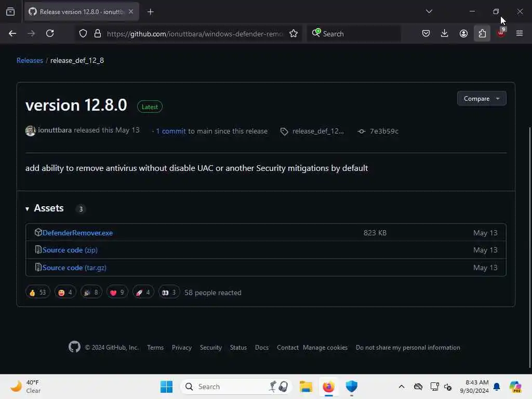This screenshot has height=399, width=532.
Task: Open the Windows Start menu
Action: coord(166,387)
